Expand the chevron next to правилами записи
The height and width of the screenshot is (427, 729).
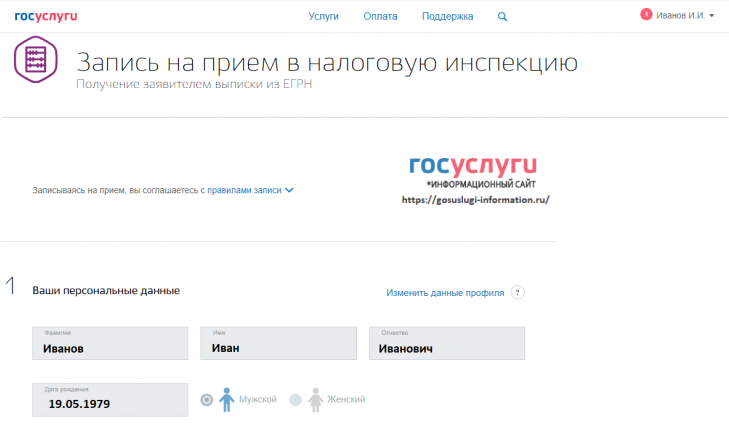pos(289,190)
